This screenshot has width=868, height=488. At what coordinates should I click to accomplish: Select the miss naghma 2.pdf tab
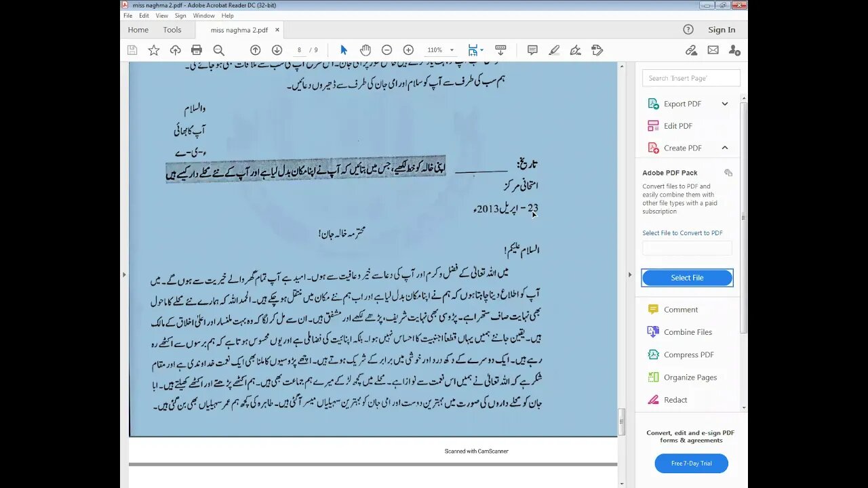point(239,30)
